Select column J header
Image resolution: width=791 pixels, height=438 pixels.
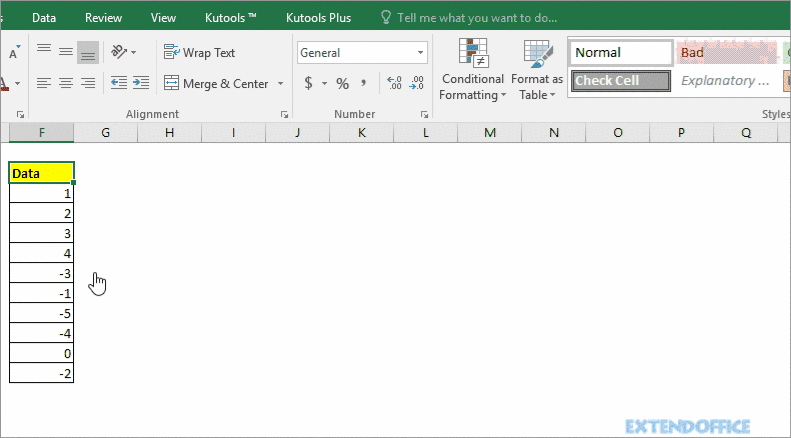coord(298,133)
